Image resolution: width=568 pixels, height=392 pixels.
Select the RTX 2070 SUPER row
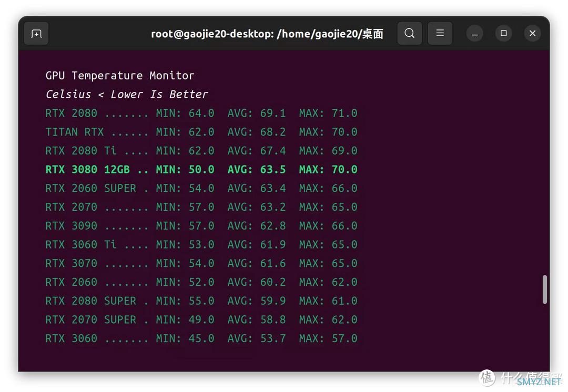(201, 320)
